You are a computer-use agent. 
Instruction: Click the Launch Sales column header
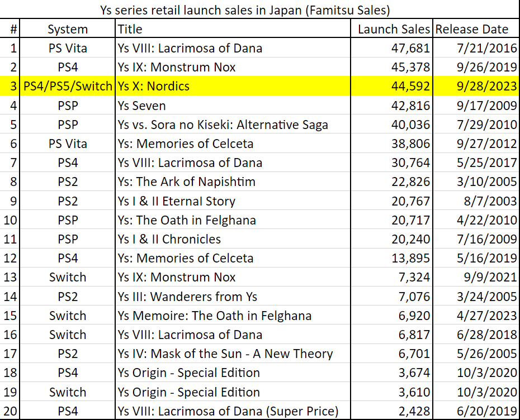click(x=394, y=29)
